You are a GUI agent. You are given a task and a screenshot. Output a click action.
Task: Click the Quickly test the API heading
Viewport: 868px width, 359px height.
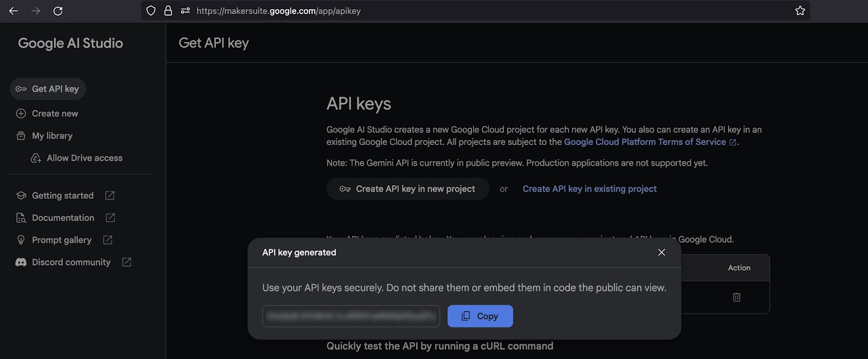440,347
